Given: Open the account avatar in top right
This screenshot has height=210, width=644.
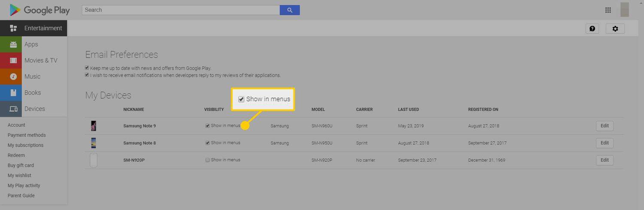Looking at the screenshot, I should point(625,10).
